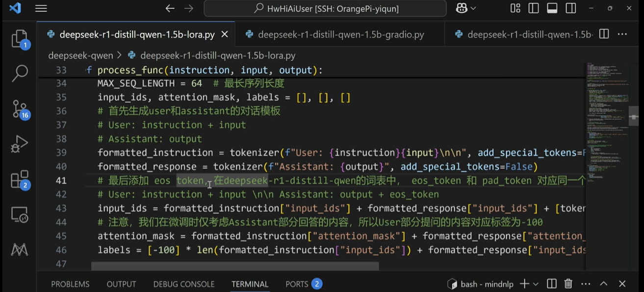Open the Remote Explorer icon
The image size is (644, 292).
(x=20, y=215)
